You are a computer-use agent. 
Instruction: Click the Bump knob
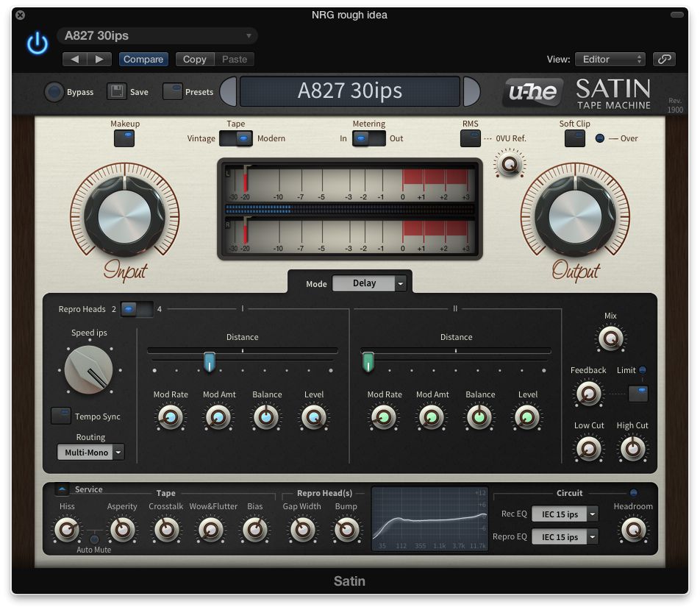(x=346, y=530)
